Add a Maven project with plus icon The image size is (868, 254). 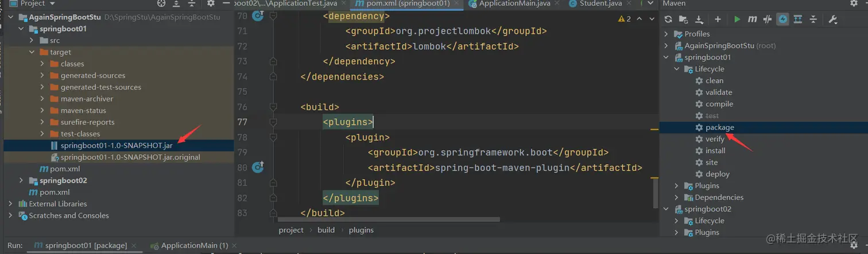click(718, 19)
